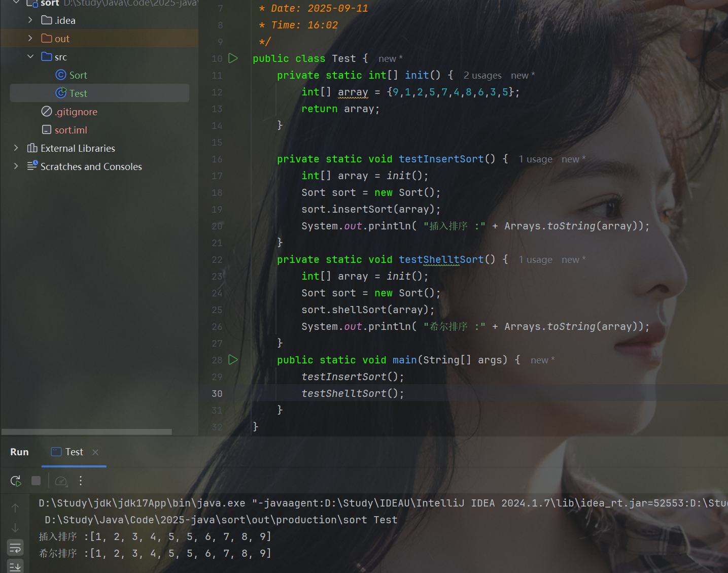Expand External Libraries node
Screen dimensions: 728x573
[16, 148]
